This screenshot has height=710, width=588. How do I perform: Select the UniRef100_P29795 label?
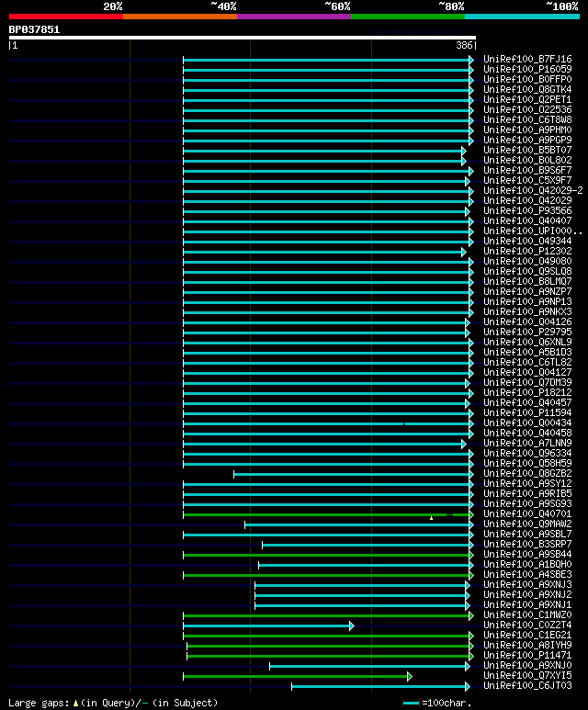[x=527, y=332]
